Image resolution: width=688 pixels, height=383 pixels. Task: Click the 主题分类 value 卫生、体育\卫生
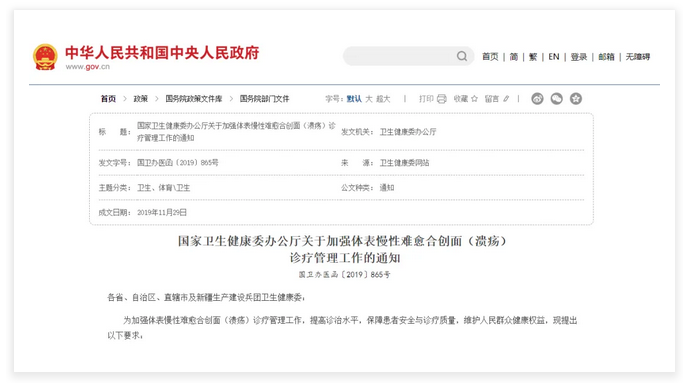[164, 188]
